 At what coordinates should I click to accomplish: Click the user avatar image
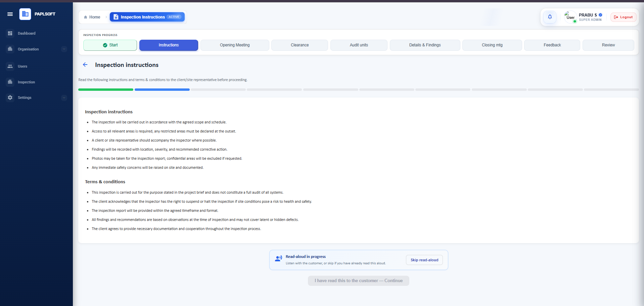tap(570, 17)
